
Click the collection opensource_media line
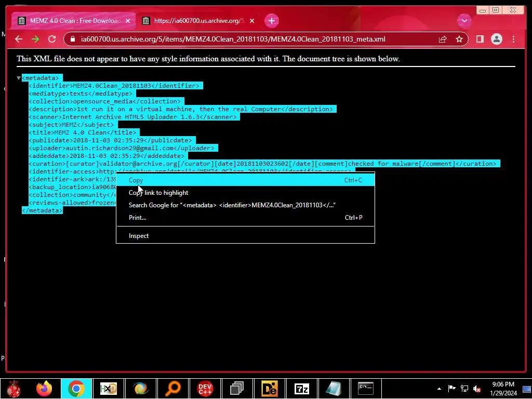[x=105, y=101]
